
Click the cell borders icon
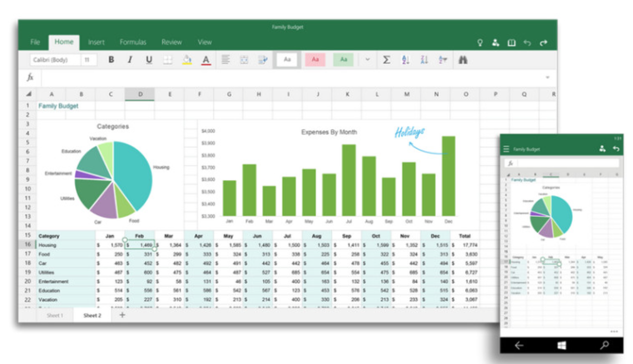coord(167,60)
